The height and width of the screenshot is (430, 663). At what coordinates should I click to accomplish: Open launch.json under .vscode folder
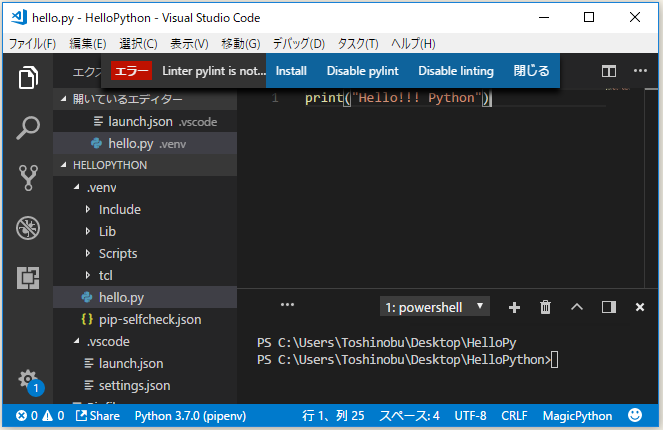(145, 363)
